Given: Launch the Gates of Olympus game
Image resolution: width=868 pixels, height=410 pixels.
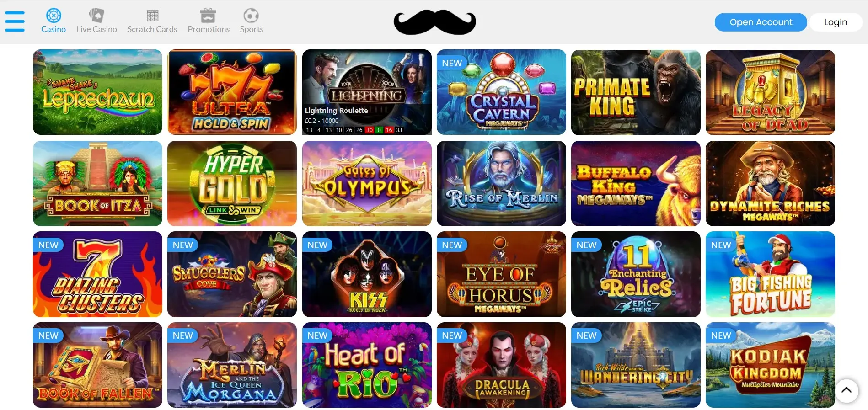Looking at the screenshot, I should tap(367, 183).
